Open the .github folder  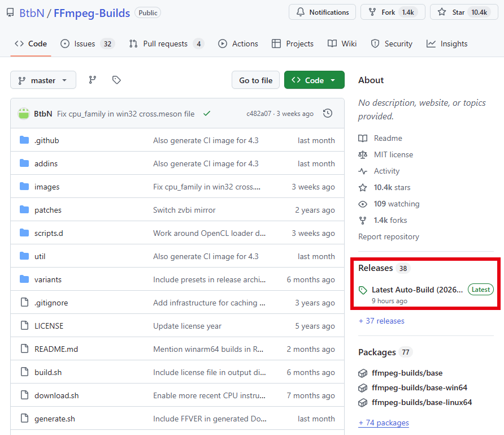pyautogui.click(x=46, y=140)
